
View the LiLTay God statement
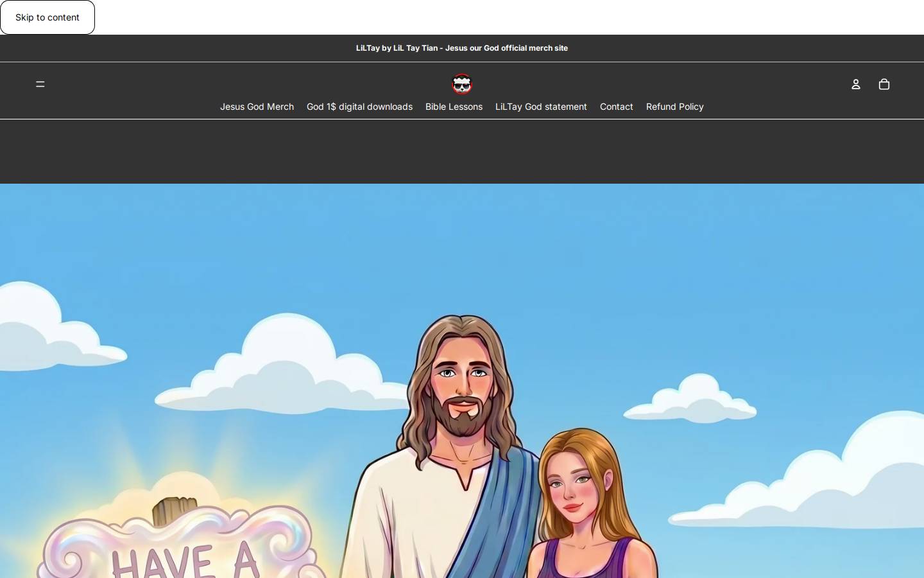click(x=541, y=107)
